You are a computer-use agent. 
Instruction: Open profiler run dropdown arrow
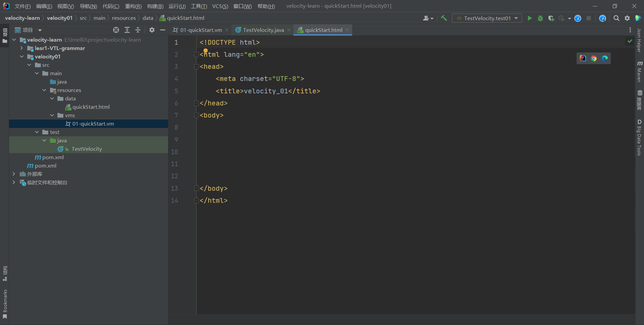point(569,18)
